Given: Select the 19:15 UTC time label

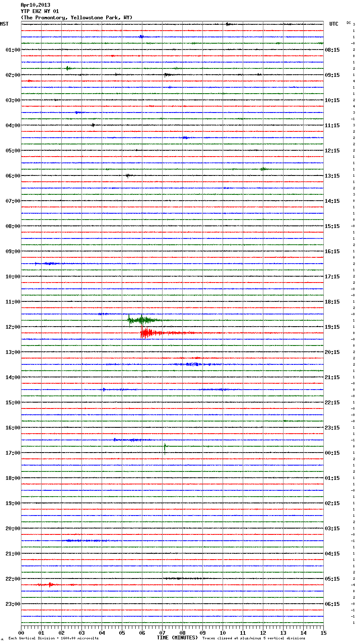Looking at the screenshot, I should click(x=332, y=327).
